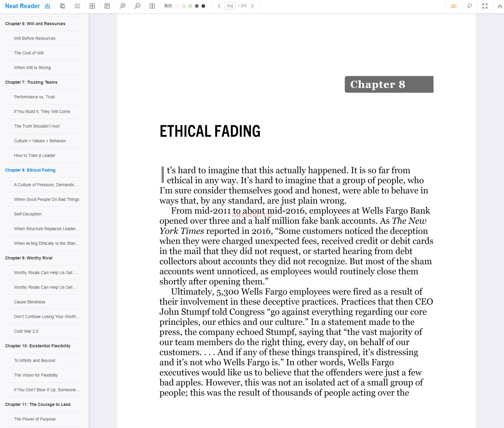Click the ETHICAL FADING heading

pyautogui.click(x=210, y=131)
